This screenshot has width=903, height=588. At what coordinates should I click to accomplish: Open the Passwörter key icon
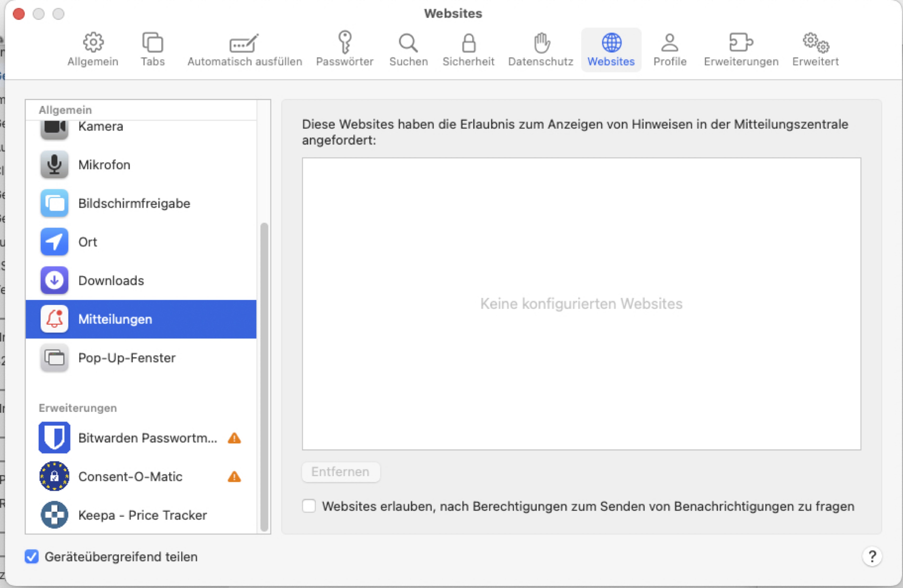coord(345,42)
